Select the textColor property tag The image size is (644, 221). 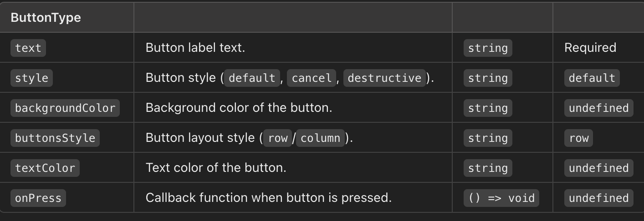(x=45, y=168)
